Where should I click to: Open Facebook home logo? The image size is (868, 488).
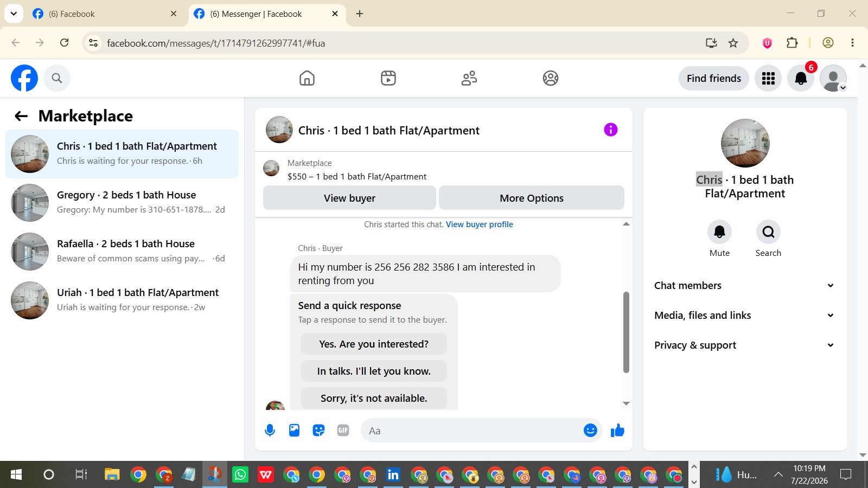tap(24, 78)
